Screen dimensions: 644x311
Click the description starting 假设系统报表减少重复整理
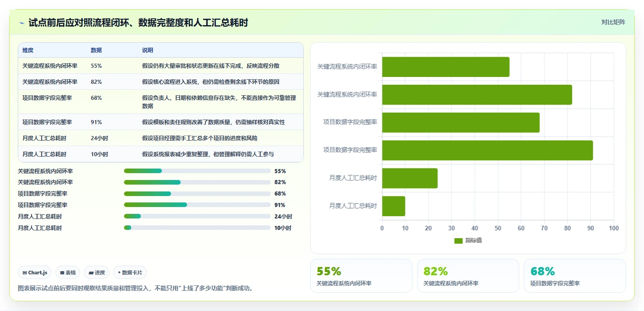[x=208, y=154]
